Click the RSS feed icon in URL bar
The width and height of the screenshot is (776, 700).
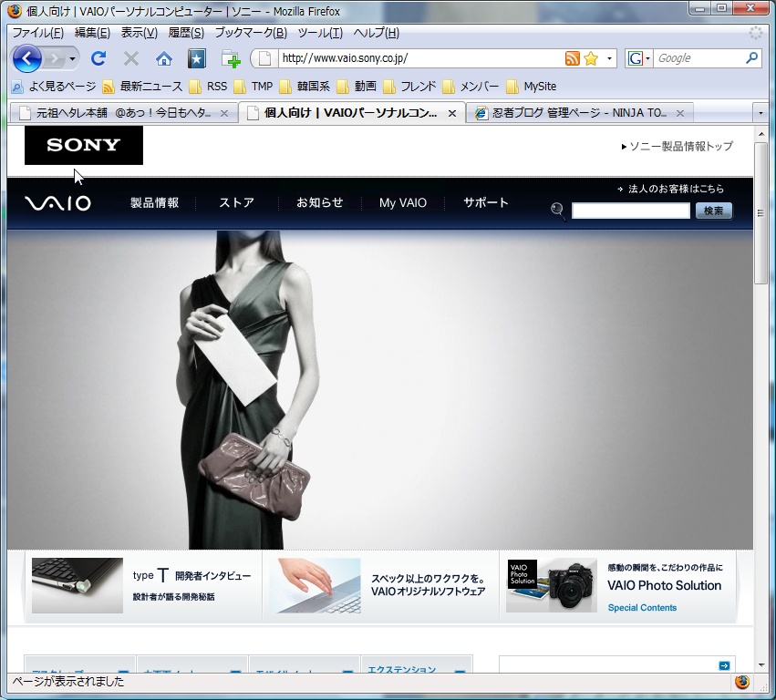point(572,58)
